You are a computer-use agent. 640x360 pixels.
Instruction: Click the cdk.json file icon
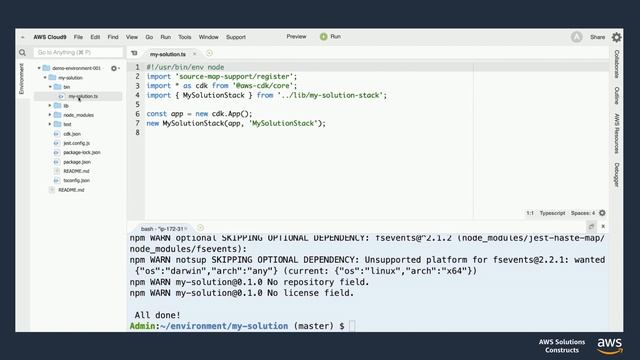tap(57, 134)
